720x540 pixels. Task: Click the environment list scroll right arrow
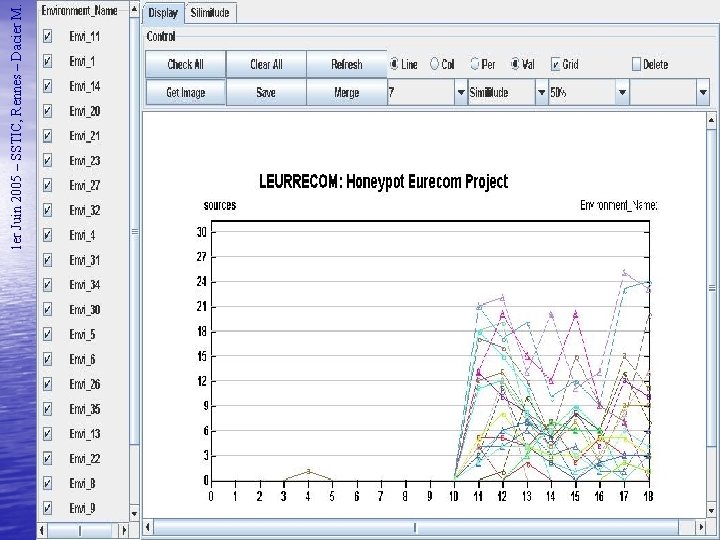[124, 530]
